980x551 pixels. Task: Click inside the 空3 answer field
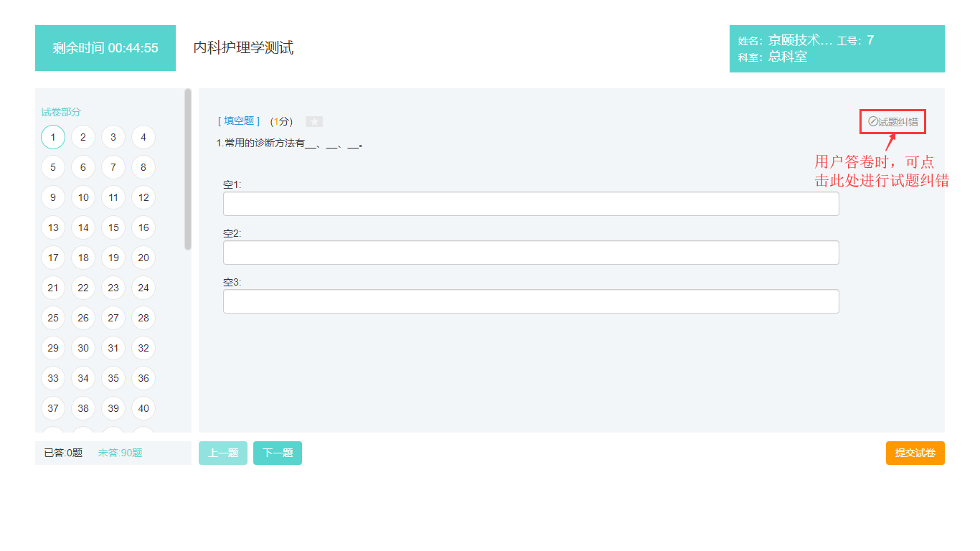[x=530, y=301]
